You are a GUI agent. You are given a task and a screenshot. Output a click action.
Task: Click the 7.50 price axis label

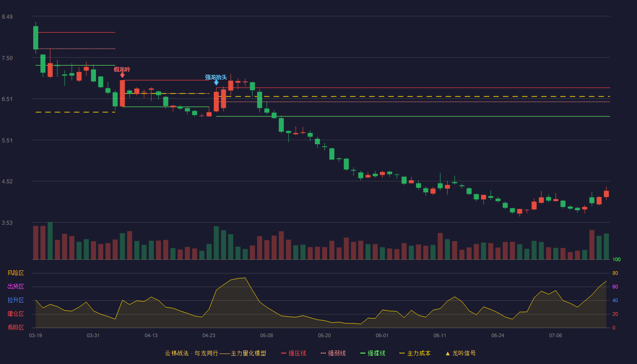(x=7, y=58)
